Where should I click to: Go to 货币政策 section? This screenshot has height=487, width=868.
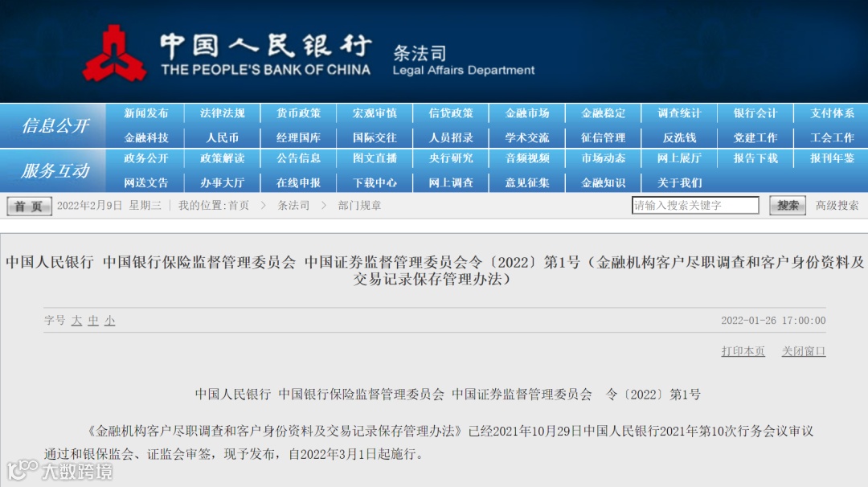coord(298,113)
